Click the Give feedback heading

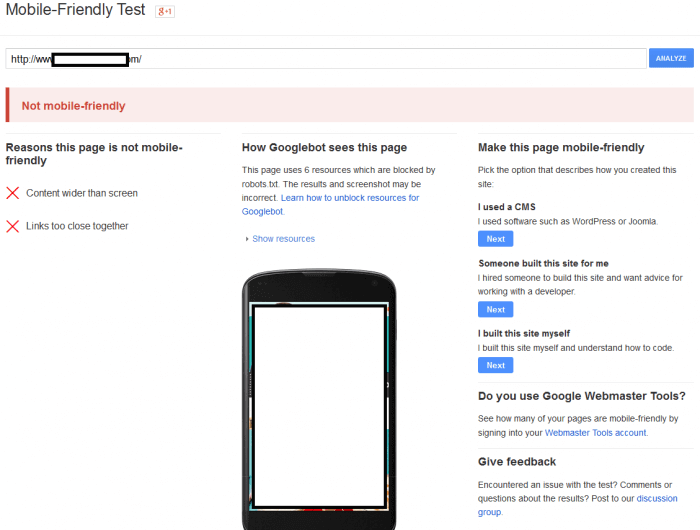click(x=517, y=462)
